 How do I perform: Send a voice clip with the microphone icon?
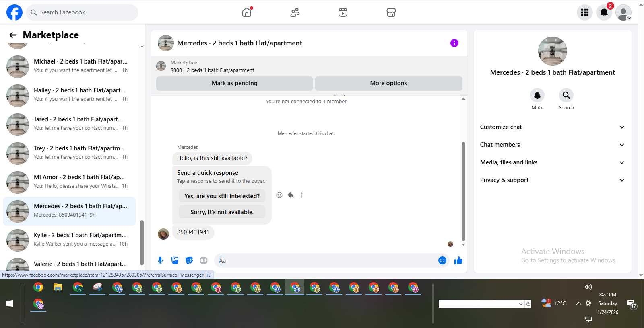click(160, 260)
